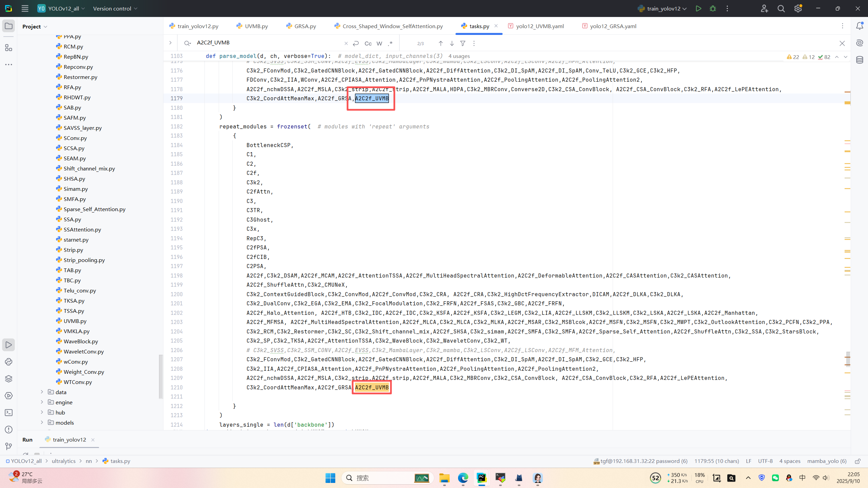Open the Database tool window on right sidebar
The height and width of the screenshot is (488, 868).
[x=860, y=60]
